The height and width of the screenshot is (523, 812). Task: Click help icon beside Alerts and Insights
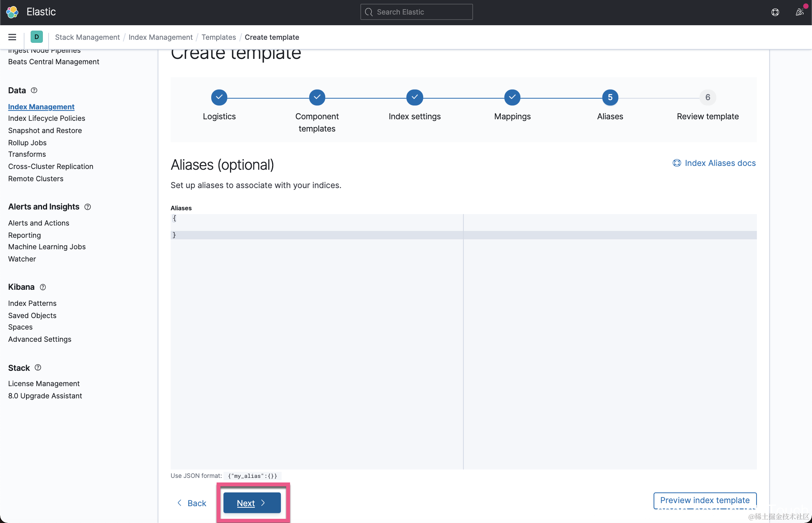pyautogui.click(x=88, y=207)
